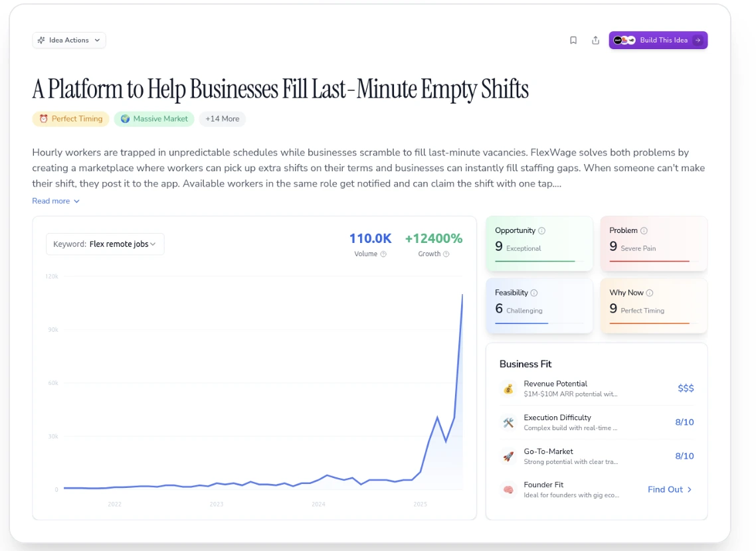Viewport: 756px width, 551px height.
Task: Open the Idea Actions dropdown
Action: click(x=69, y=40)
